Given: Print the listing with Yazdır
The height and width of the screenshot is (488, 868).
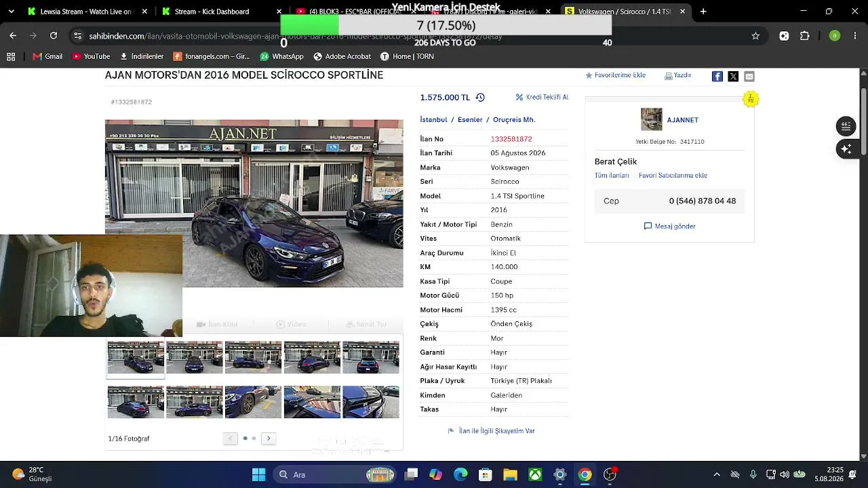Looking at the screenshot, I should 678,76.
